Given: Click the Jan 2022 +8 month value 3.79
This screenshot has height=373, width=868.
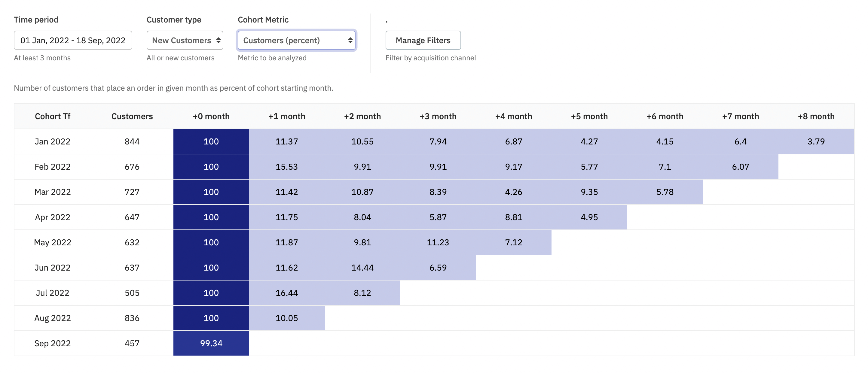Looking at the screenshot, I should 816,142.
